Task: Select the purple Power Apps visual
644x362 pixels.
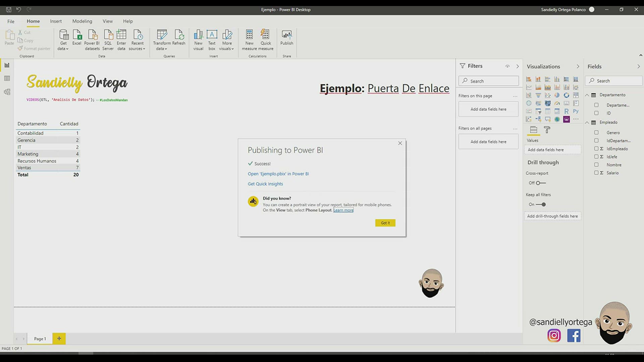Action: [566, 119]
